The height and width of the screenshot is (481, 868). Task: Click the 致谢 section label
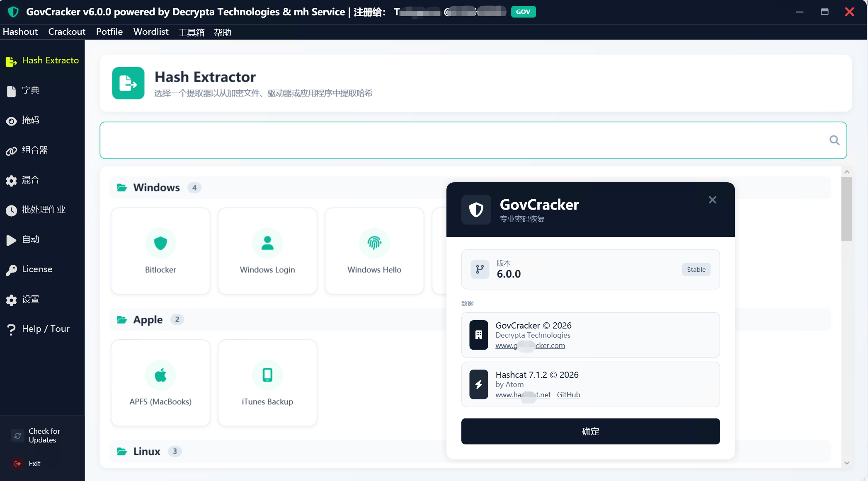(x=467, y=304)
